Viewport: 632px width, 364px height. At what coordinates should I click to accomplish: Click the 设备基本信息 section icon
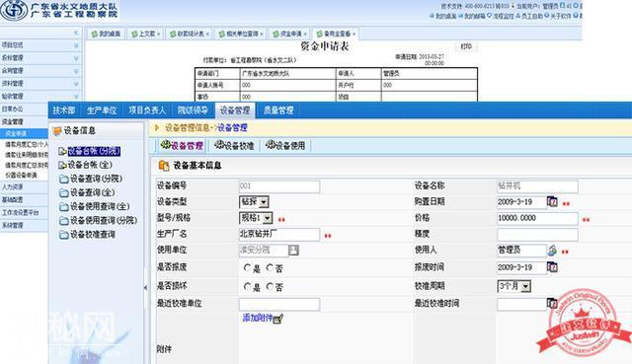(164, 166)
